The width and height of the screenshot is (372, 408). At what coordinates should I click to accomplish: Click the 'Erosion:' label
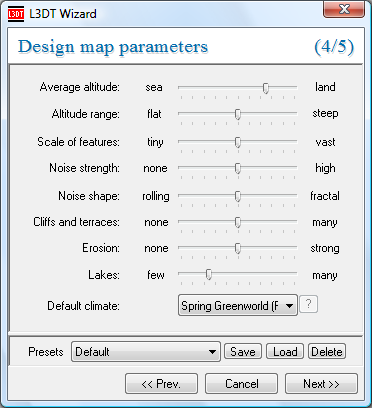101,248
